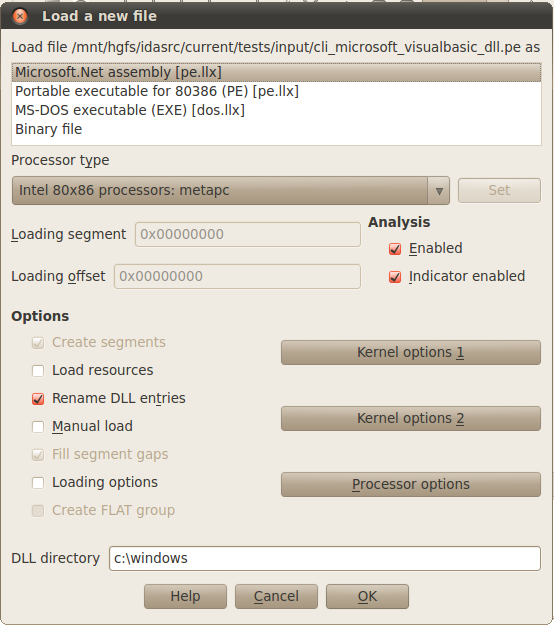Close the Load a new file dialog
Image resolution: width=554 pixels, height=625 pixels.
click(x=20, y=16)
